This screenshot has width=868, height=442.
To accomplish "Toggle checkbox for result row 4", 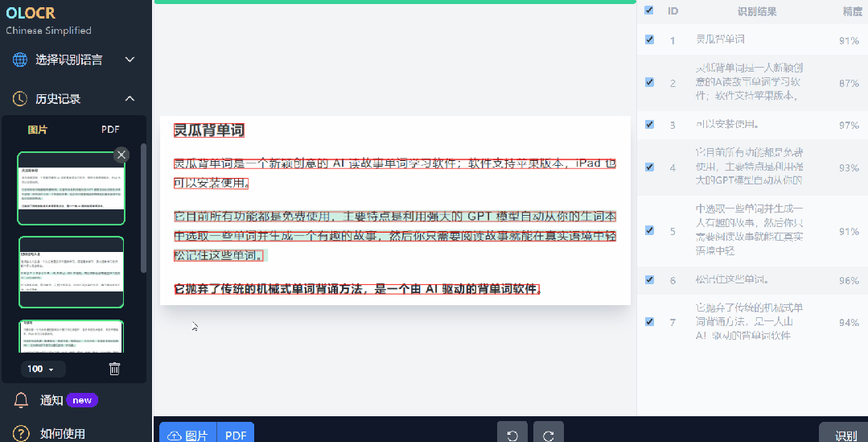I will coord(649,167).
